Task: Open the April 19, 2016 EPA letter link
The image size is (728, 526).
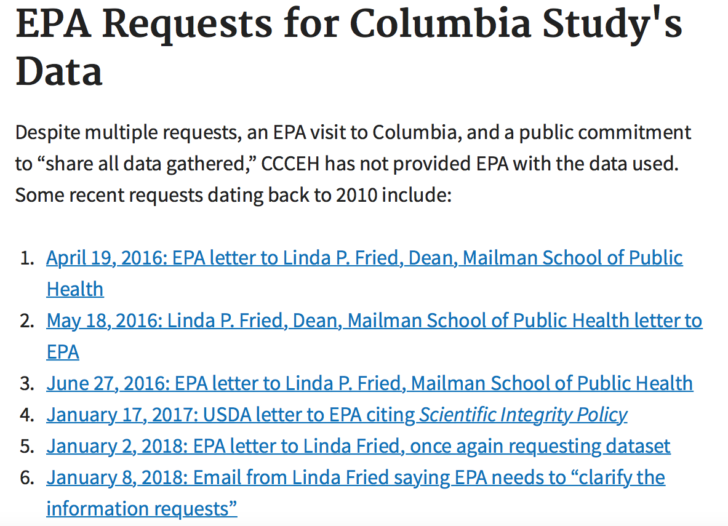Action: [364, 258]
